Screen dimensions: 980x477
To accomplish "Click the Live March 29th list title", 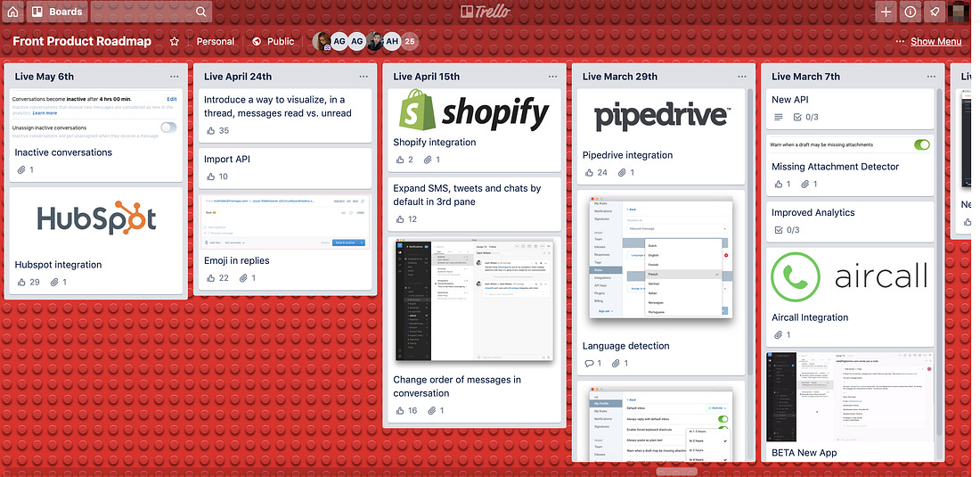I will (620, 77).
